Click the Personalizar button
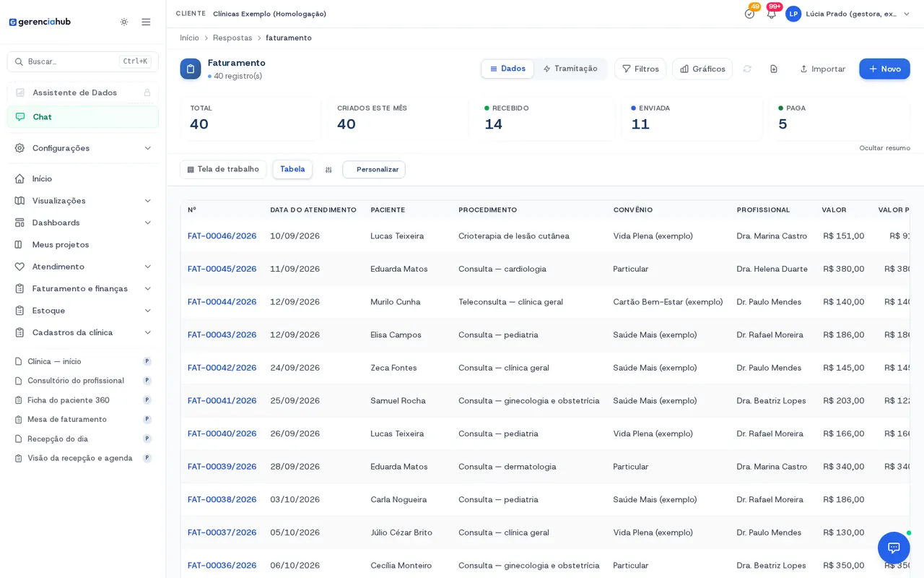The height and width of the screenshot is (578, 924). [374, 170]
